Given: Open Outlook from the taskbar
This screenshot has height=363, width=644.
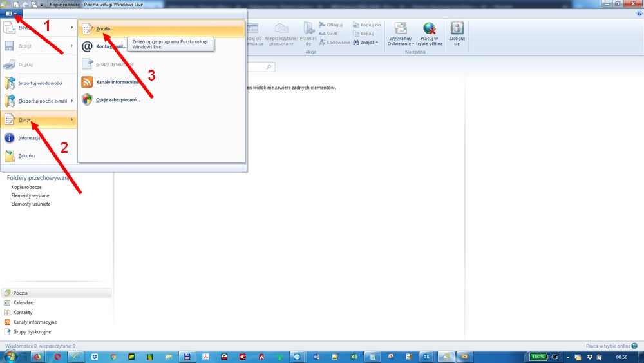Looking at the screenshot, I should pos(426,357).
